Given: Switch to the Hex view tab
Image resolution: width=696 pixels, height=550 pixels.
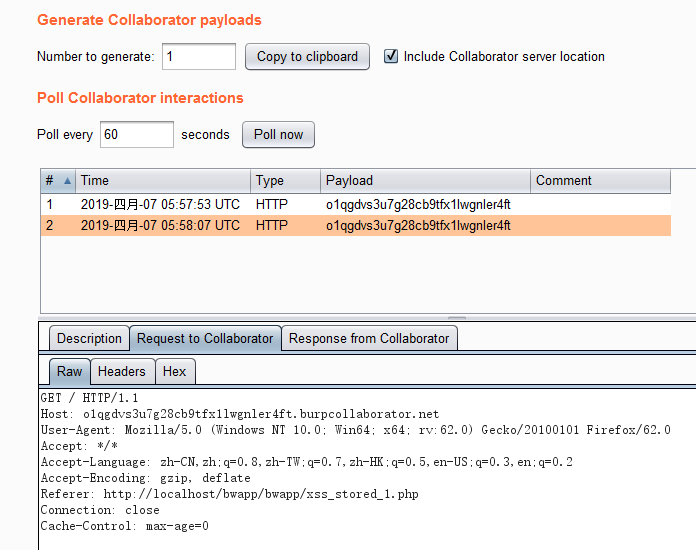Looking at the screenshot, I should click(174, 372).
